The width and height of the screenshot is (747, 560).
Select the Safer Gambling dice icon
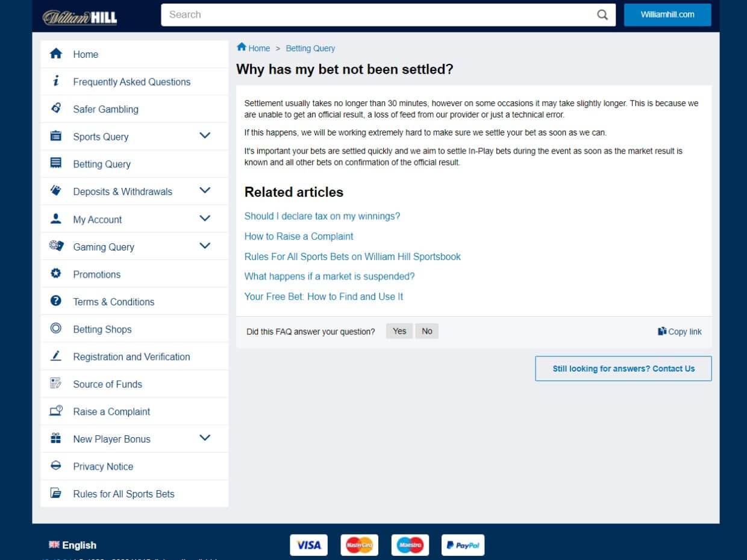pyautogui.click(x=56, y=108)
